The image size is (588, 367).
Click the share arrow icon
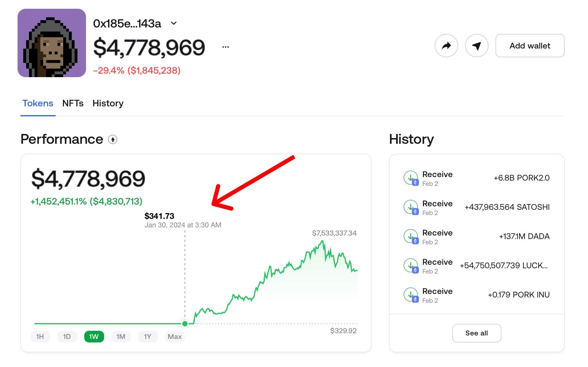click(446, 46)
